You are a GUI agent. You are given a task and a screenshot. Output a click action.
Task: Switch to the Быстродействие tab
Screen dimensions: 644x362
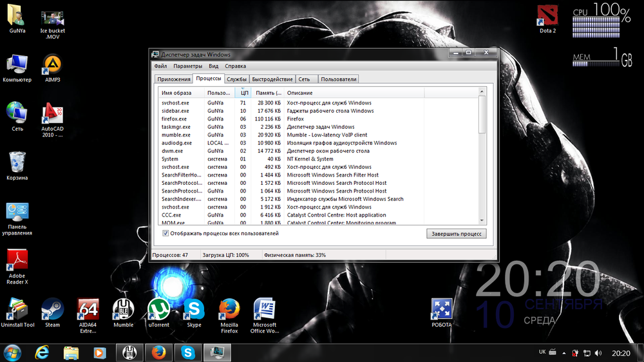(272, 79)
